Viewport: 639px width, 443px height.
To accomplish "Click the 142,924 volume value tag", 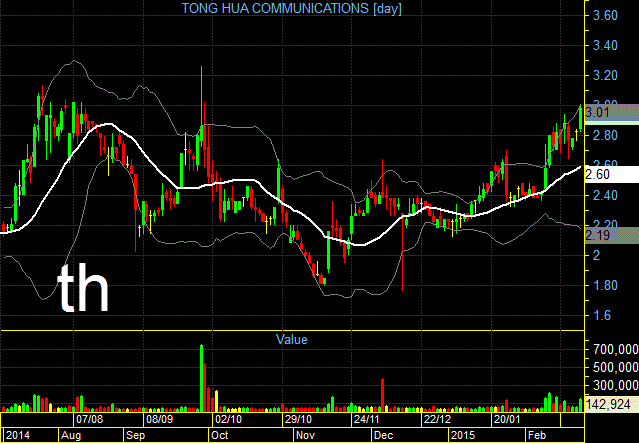I will 611,404.
